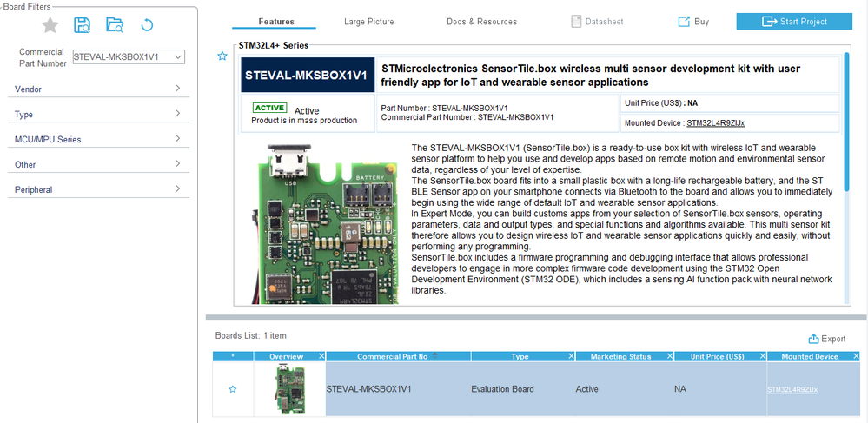The height and width of the screenshot is (423, 868).
Task: Click the features panel vertical scrollbar
Action: pyautogui.click(x=847, y=122)
